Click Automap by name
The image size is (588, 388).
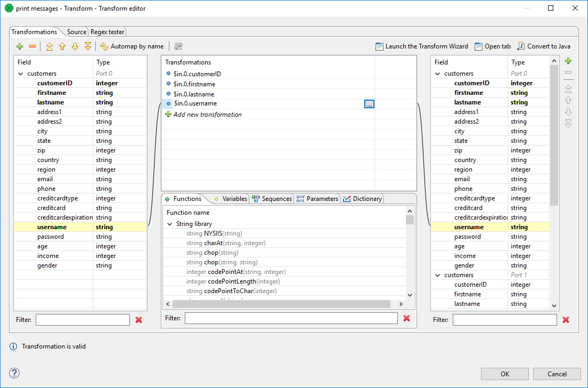[x=132, y=46]
